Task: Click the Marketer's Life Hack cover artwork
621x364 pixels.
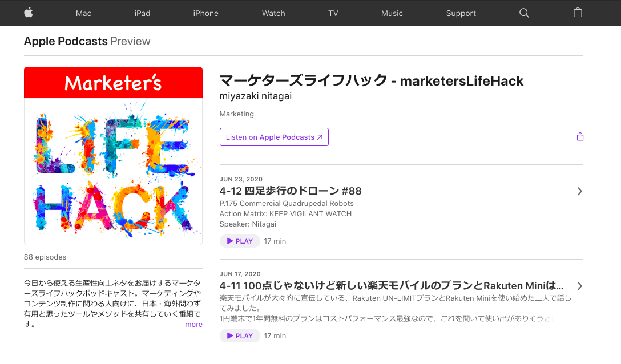Action: tap(113, 156)
